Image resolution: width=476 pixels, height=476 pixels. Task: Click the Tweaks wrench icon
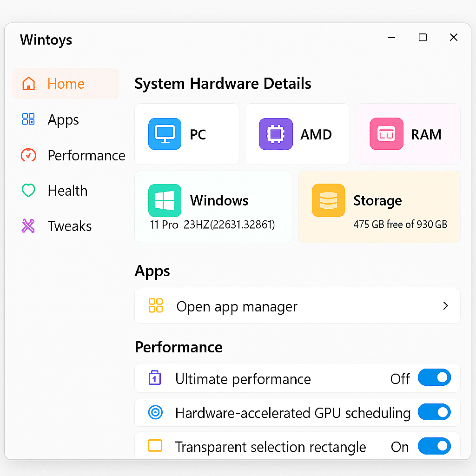coord(28,226)
